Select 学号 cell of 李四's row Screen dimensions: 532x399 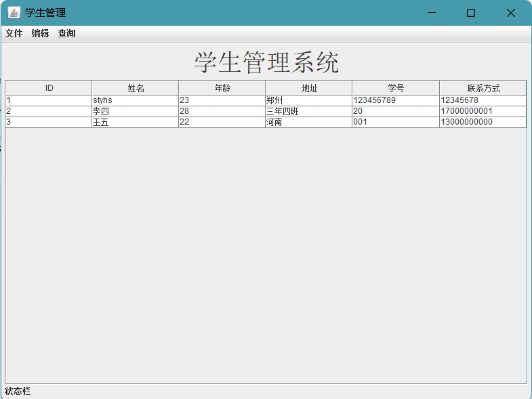396,111
